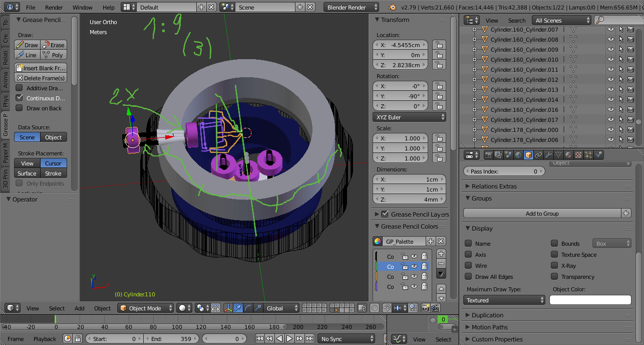Tick the Axis display checkbox

[x=468, y=254]
